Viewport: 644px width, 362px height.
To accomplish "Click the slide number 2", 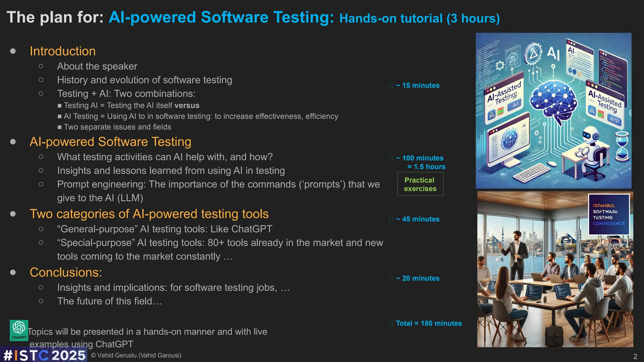I will pyautogui.click(x=635, y=356).
